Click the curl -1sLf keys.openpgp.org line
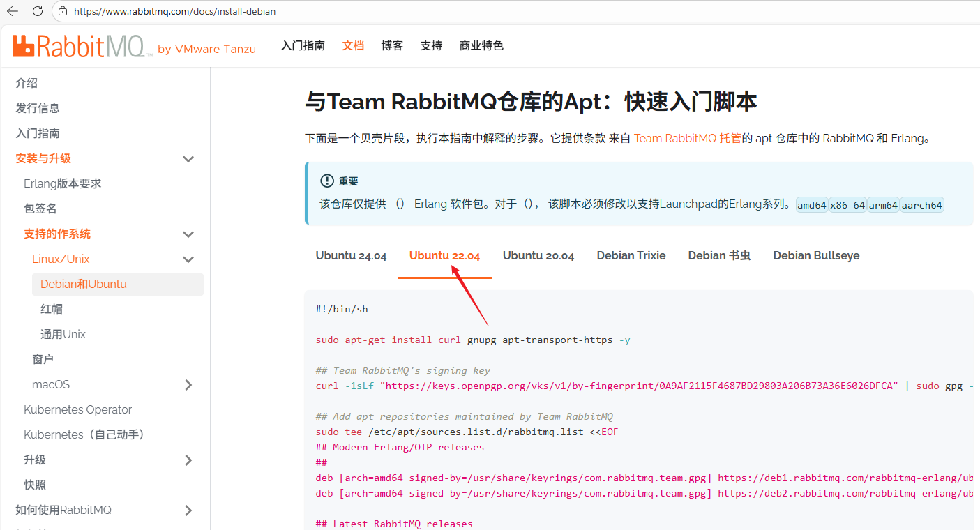This screenshot has width=980, height=530. tap(644, 386)
